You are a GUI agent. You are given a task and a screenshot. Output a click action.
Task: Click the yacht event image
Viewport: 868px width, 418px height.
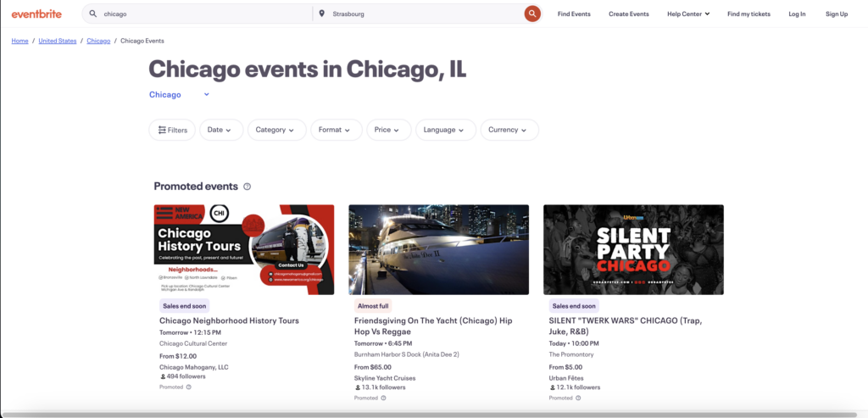pos(439,249)
